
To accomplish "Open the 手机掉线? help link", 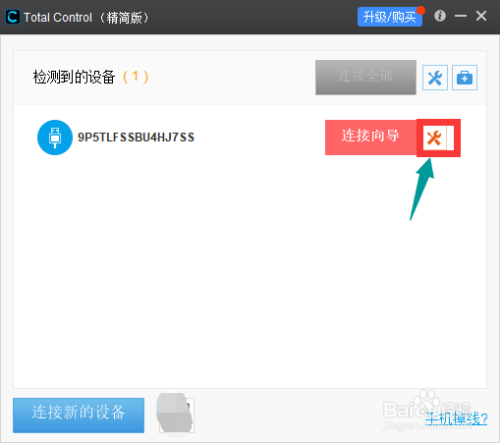I will point(456,418).
